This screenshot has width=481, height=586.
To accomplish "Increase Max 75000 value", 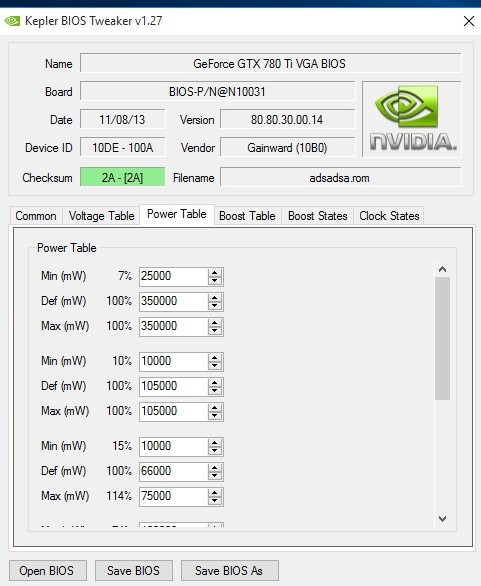I will (215, 493).
